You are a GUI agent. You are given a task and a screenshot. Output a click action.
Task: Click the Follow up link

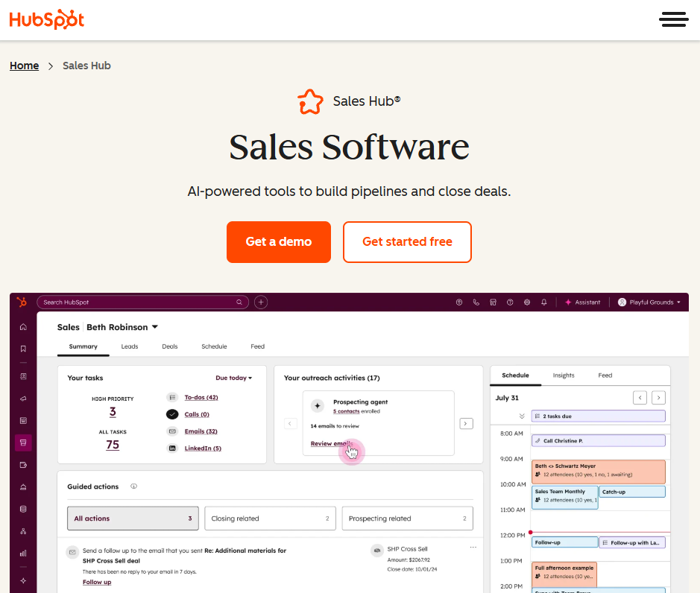coord(97,583)
